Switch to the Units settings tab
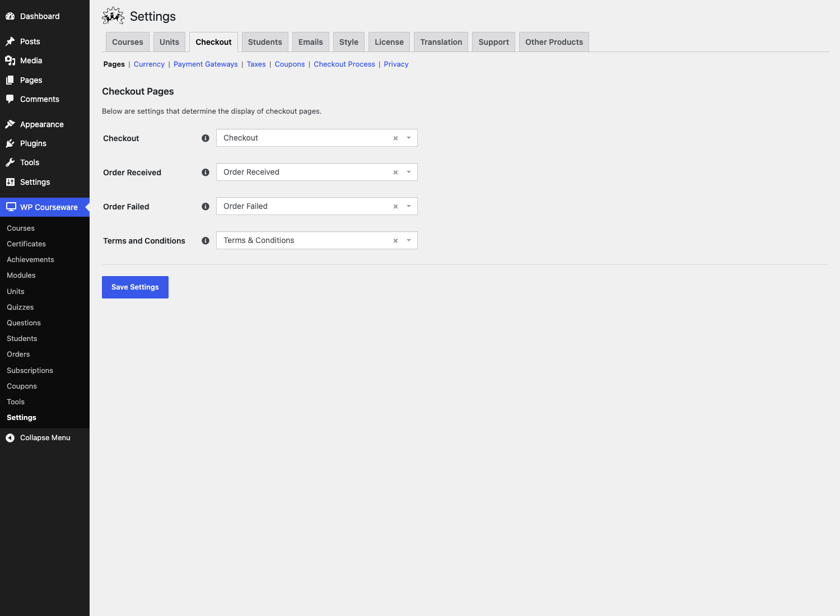The width and height of the screenshot is (840, 616). 169,42
